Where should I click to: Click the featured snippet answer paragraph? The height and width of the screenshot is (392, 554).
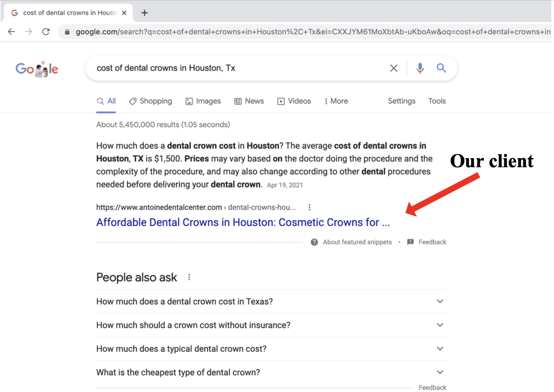coord(264,165)
